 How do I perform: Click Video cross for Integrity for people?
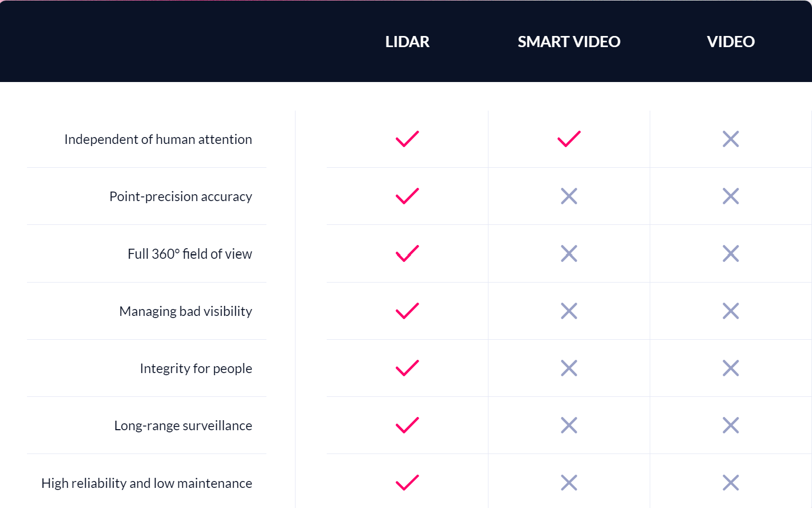click(x=731, y=368)
